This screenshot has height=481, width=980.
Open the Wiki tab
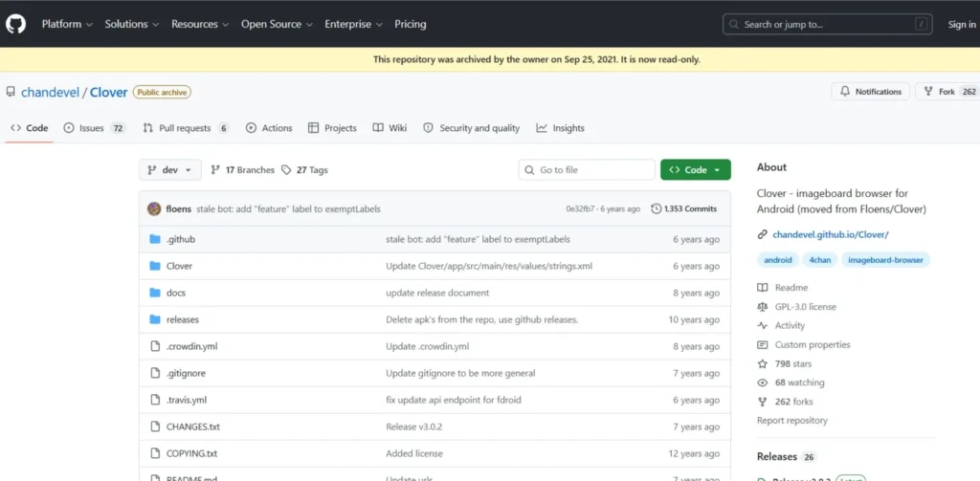click(x=390, y=128)
